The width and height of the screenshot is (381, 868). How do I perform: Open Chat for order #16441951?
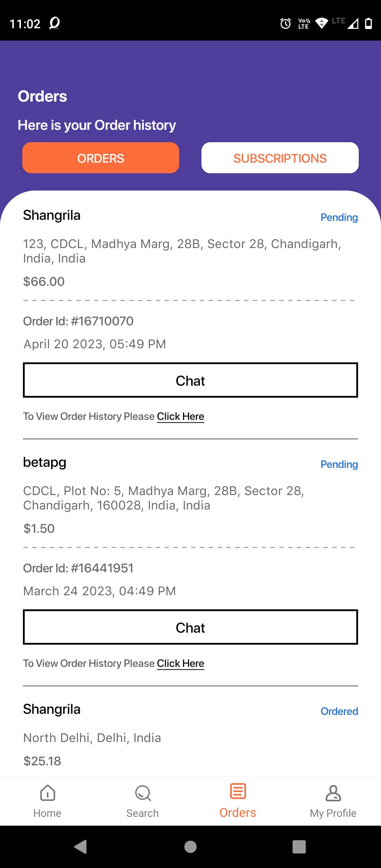[x=190, y=627]
